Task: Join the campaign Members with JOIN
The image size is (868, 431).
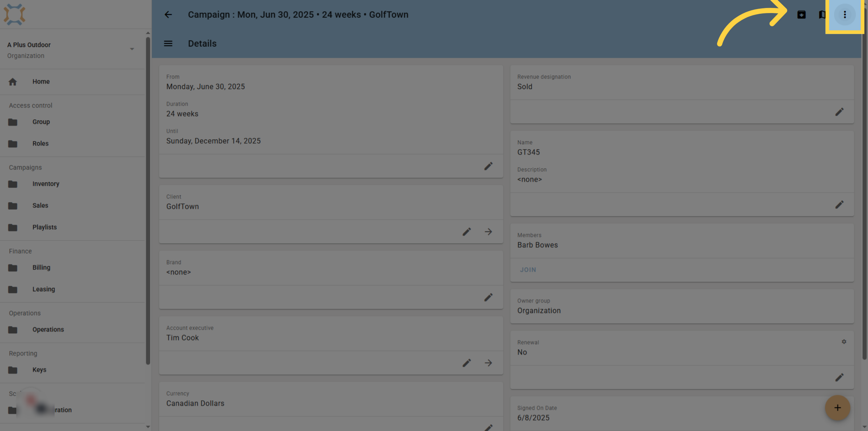Action: tap(528, 270)
